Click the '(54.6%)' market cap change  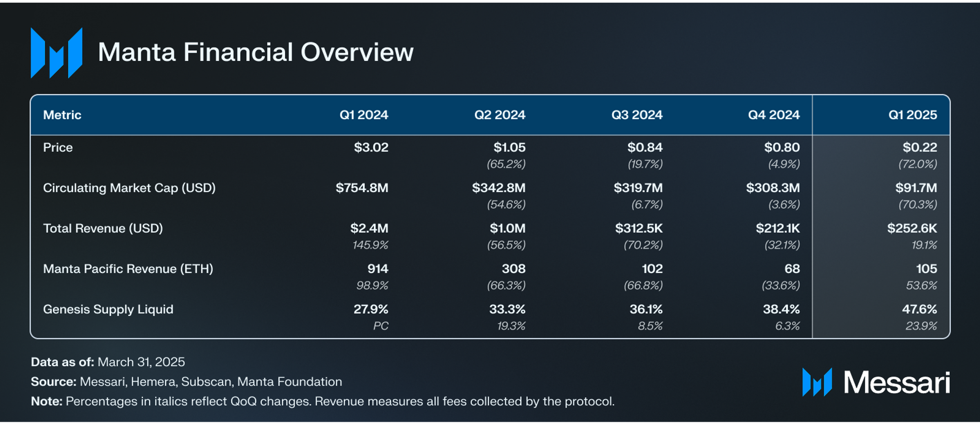coord(506,204)
